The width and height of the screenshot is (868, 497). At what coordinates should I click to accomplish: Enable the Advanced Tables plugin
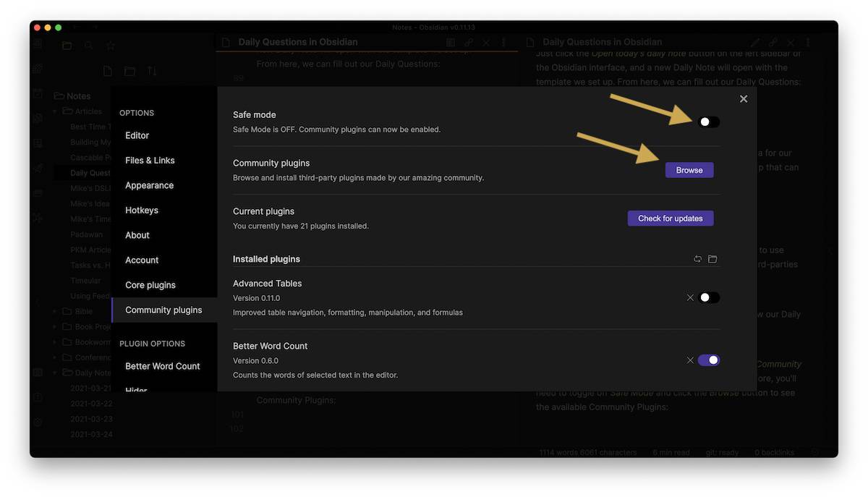coord(709,297)
